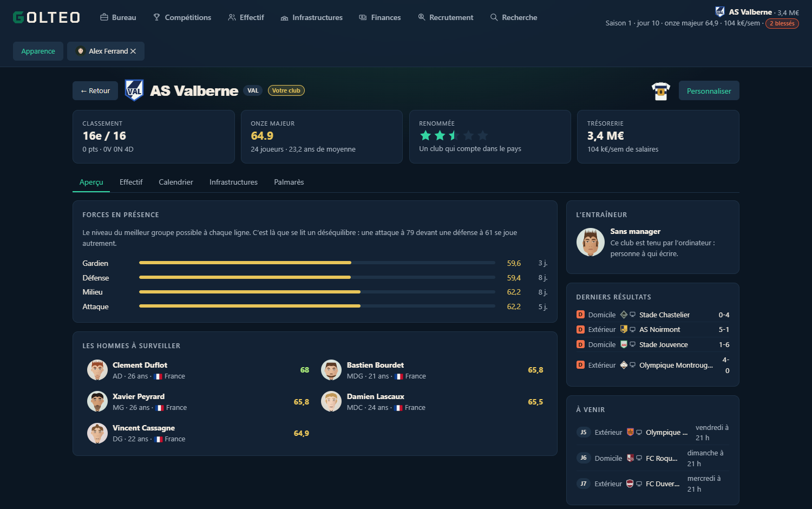Image resolution: width=812 pixels, height=509 pixels.
Task: Open the Stade Jouvence 1-6 result
Action: pyautogui.click(x=653, y=344)
